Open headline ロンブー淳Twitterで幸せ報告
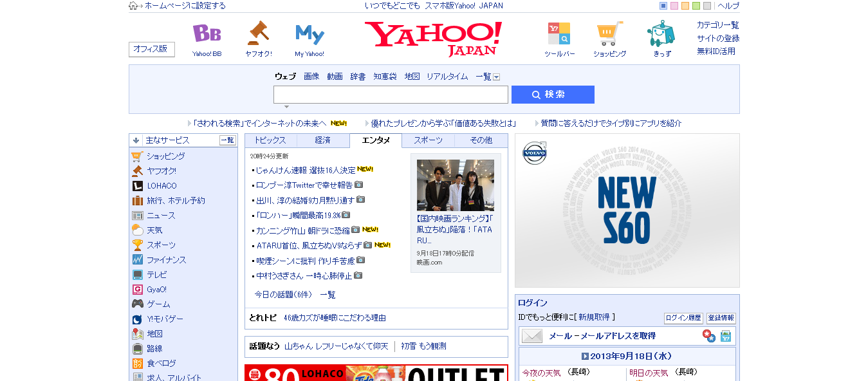Viewport: 868px width, 381px height. tap(304, 185)
